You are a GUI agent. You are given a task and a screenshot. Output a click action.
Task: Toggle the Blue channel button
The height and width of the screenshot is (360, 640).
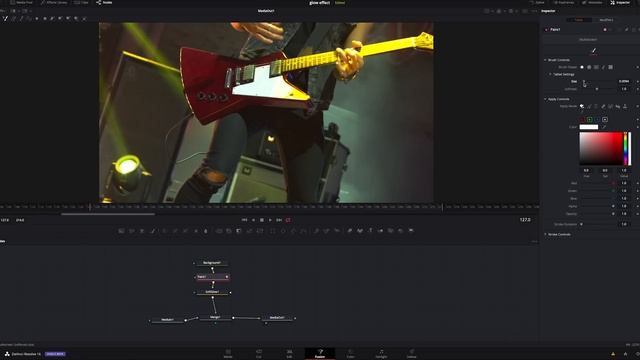[597, 120]
